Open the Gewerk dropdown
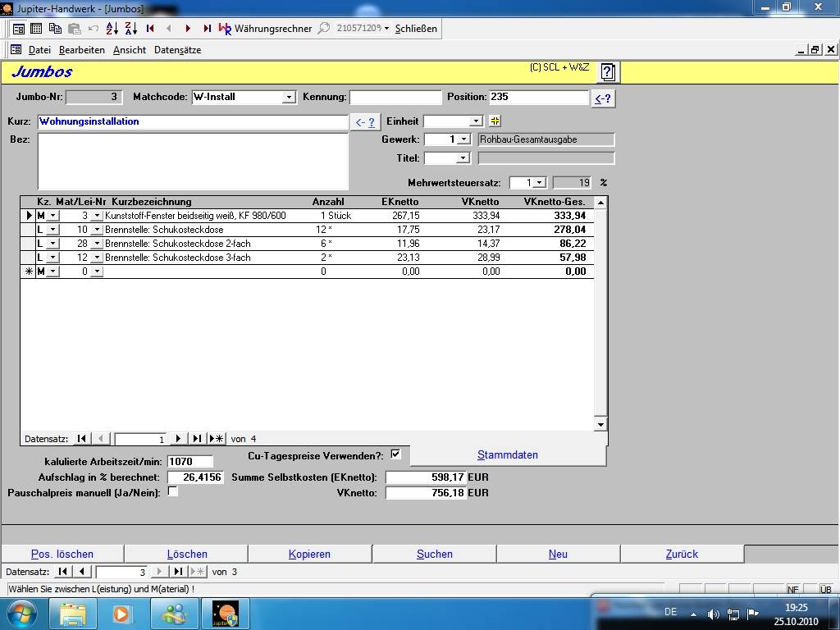 point(463,139)
